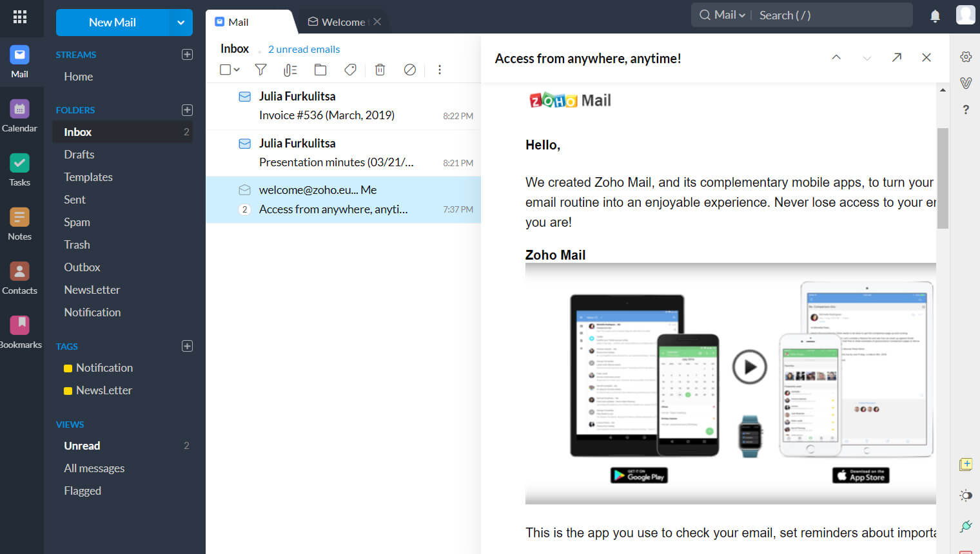Click the trash delete icon in toolbar
Image resolution: width=980 pixels, height=554 pixels.
click(380, 70)
